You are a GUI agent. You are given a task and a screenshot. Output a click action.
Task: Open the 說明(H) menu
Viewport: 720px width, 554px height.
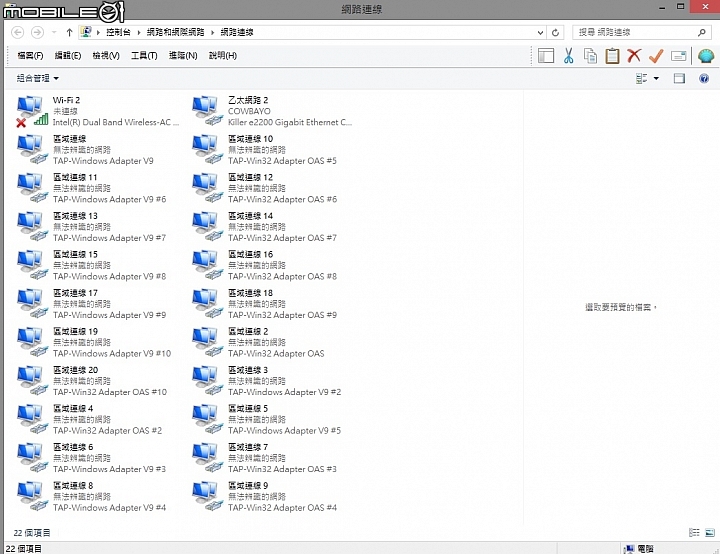pos(223,56)
